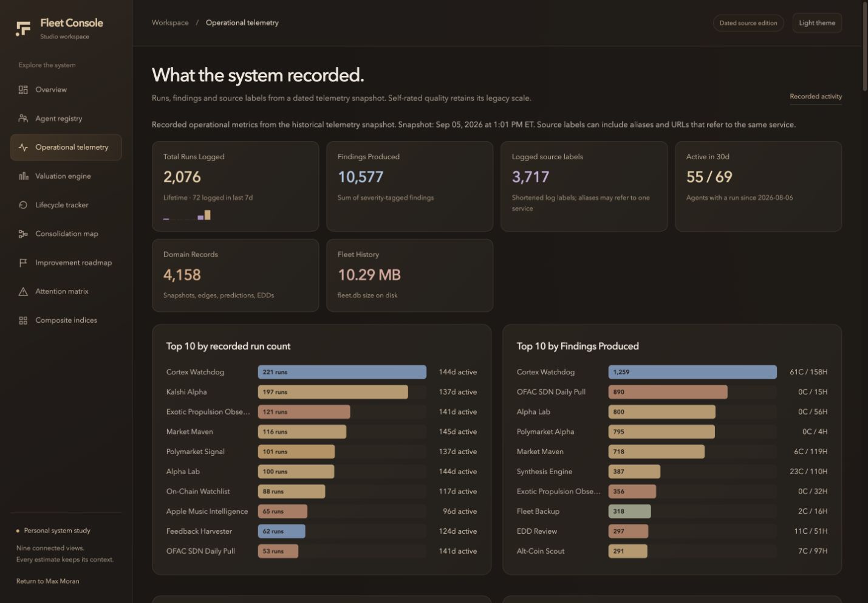Click the Valuation engine bar-chart icon
This screenshot has height=603, width=868.
(23, 176)
